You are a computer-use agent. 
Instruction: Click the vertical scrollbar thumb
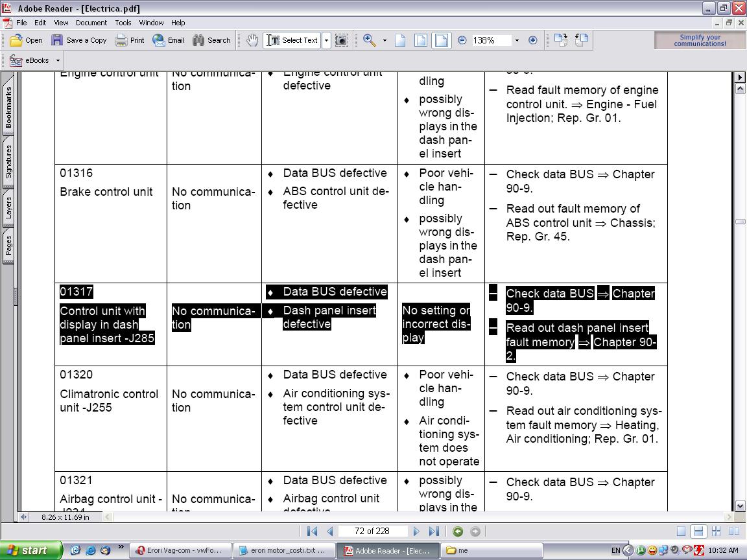[740, 222]
